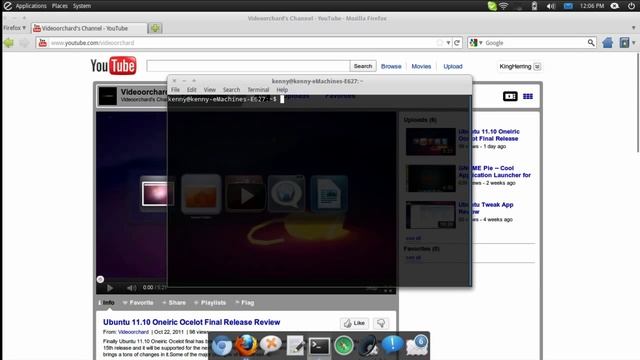640x360 pixels.
Task: Click the YouTube Search button
Action: tap(363, 66)
